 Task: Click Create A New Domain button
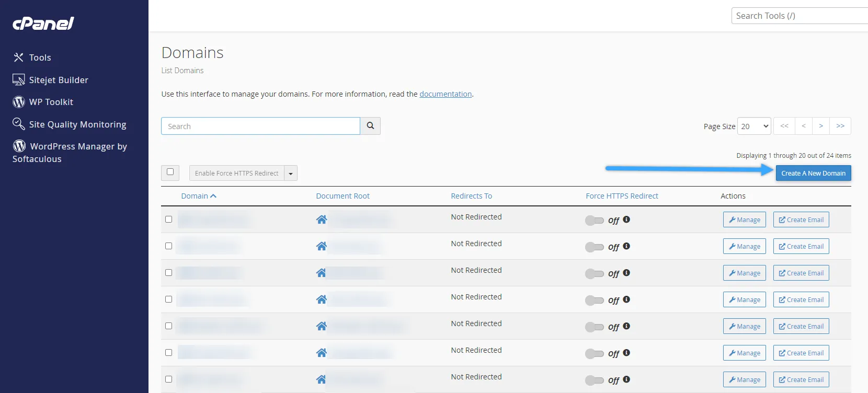click(x=814, y=173)
